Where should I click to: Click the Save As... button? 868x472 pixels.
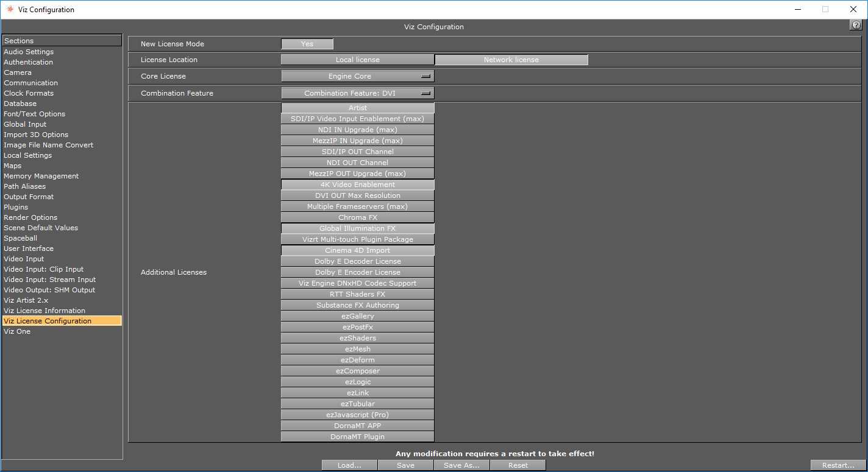pos(461,465)
